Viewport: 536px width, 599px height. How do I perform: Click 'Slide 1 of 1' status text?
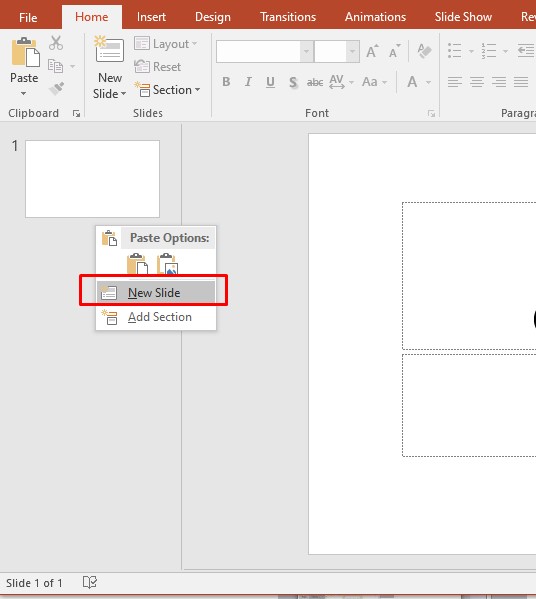(x=34, y=583)
